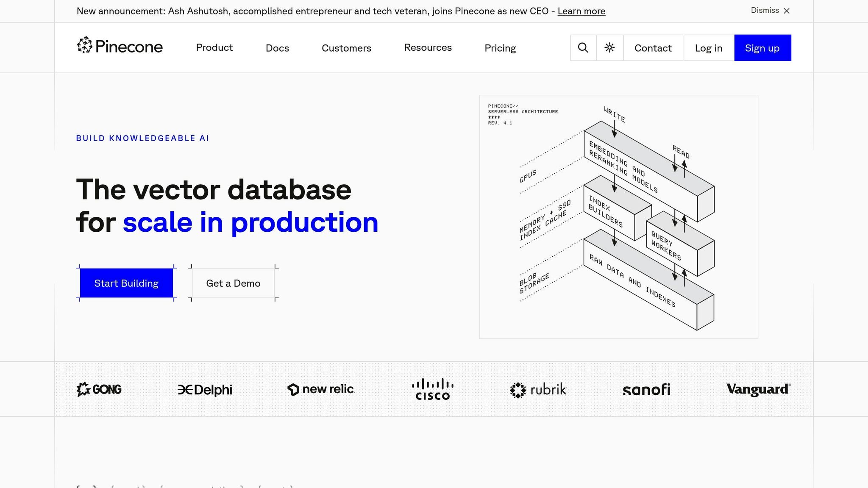Click the BUILD KNOWLEDGEABLE AI label
This screenshot has width=868, height=488.
(x=142, y=138)
